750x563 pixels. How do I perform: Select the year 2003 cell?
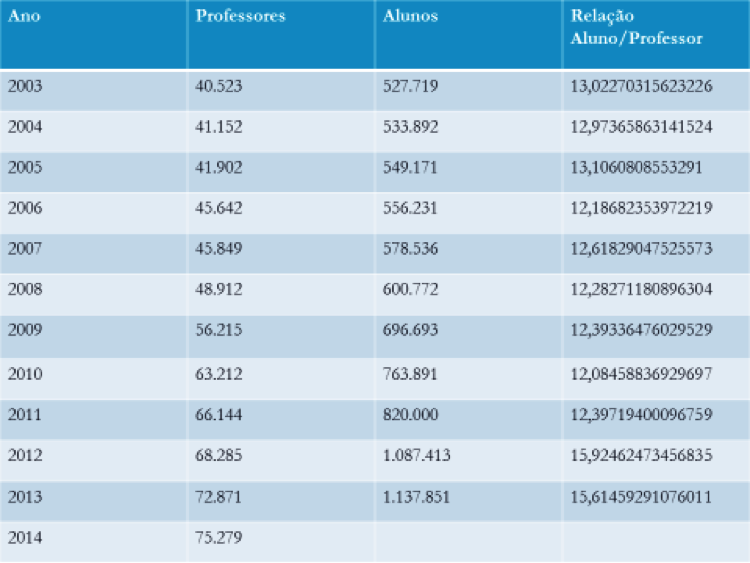point(25,86)
